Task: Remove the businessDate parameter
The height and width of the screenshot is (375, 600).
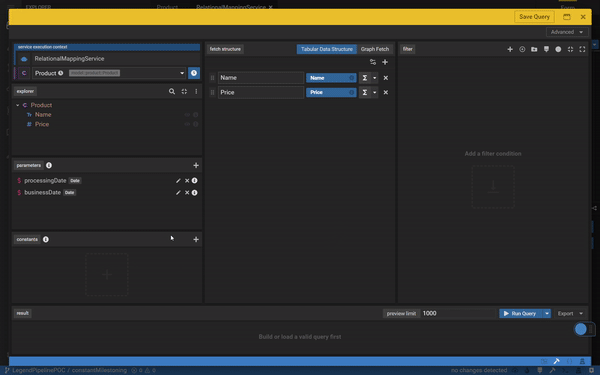Action: tap(187, 192)
